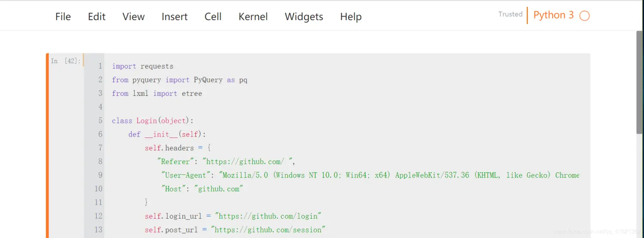Click the 'import requests' code line
The width and height of the screenshot is (644, 238).
click(143, 66)
